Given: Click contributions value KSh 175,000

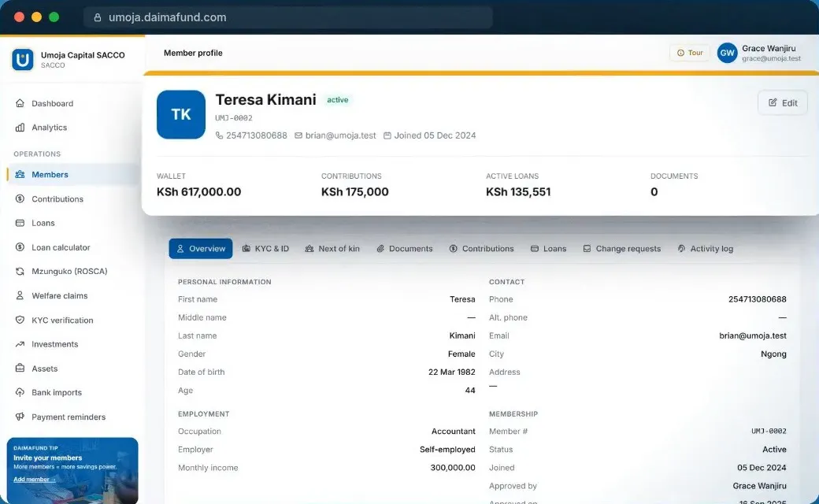Looking at the screenshot, I should (354, 191).
